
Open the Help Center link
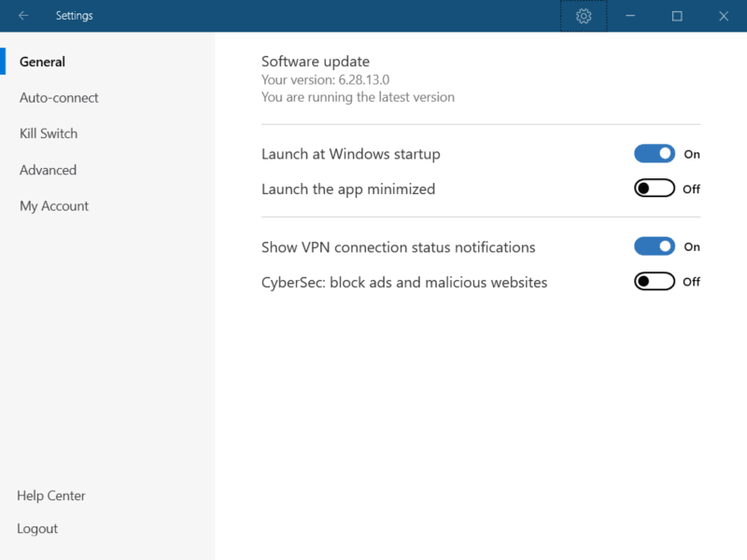(x=51, y=496)
